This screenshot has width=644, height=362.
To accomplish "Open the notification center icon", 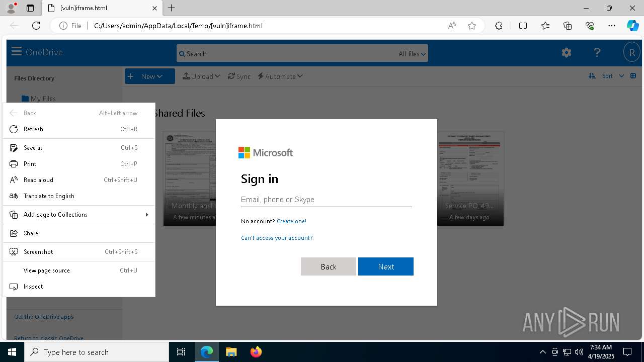I will tap(627, 352).
